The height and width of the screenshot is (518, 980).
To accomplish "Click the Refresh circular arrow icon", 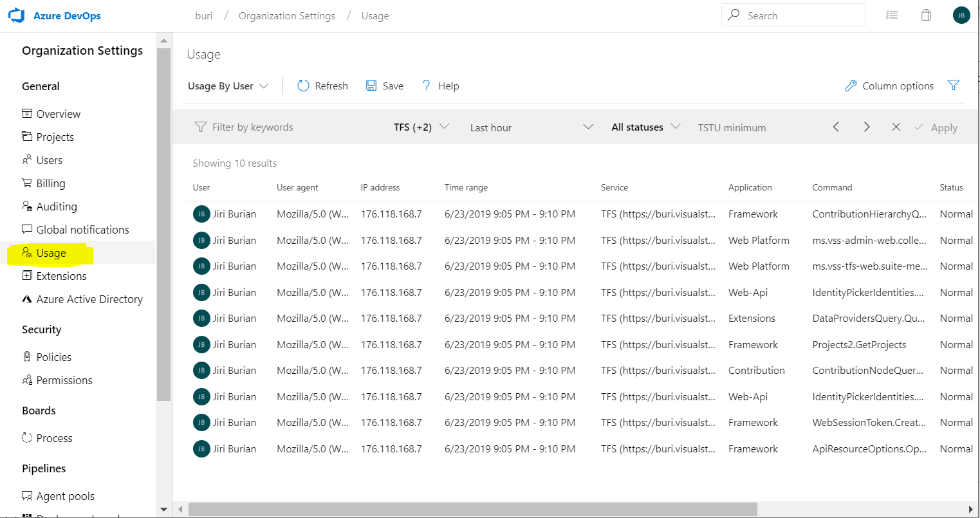I will pos(303,86).
